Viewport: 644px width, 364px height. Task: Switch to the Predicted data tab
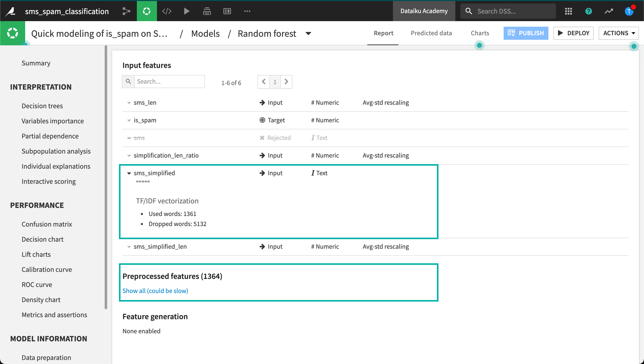(431, 33)
